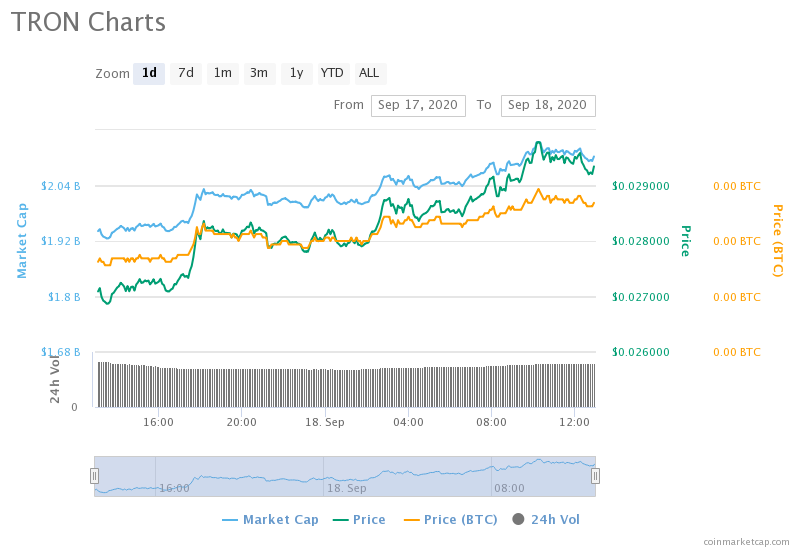
Task: Select the 1m zoom range
Action: [x=222, y=73]
